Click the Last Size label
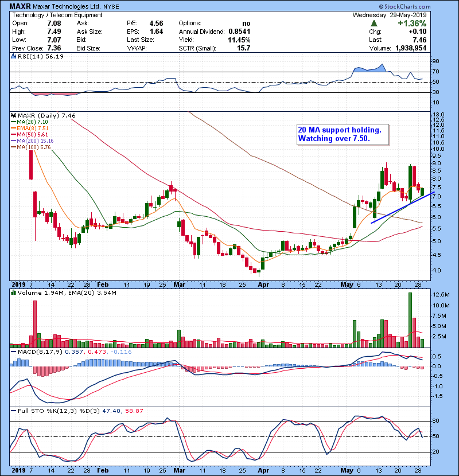 pos(141,40)
